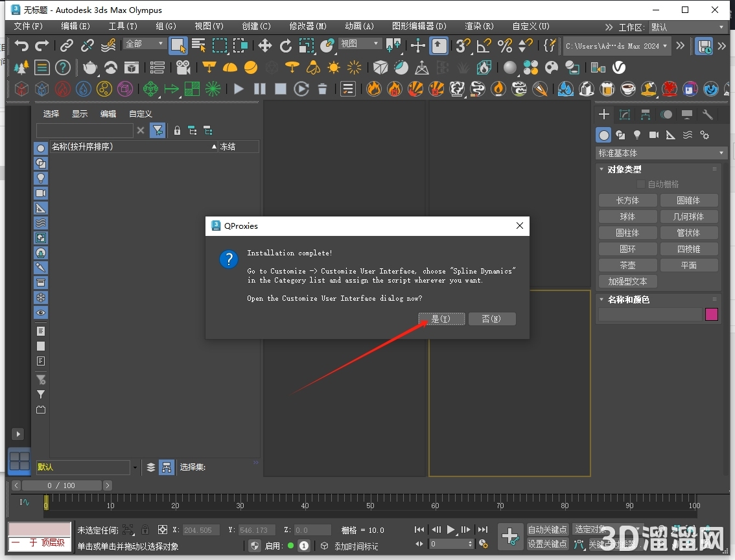The height and width of the screenshot is (560, 735).
Task: Click the Redo arrow icon
Action: (42, 46)
